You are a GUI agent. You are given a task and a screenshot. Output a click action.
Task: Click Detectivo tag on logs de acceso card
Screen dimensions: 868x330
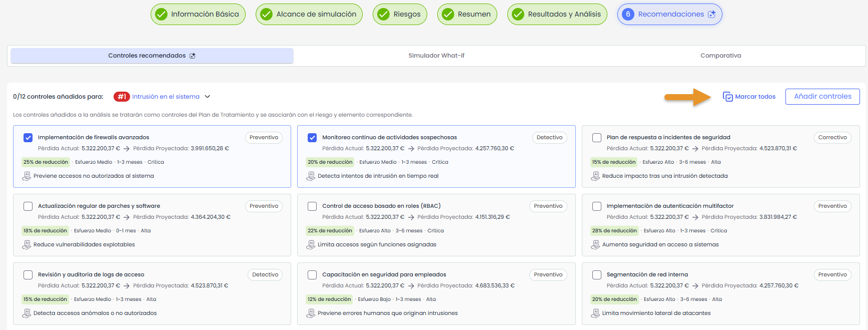coord(265,275)
